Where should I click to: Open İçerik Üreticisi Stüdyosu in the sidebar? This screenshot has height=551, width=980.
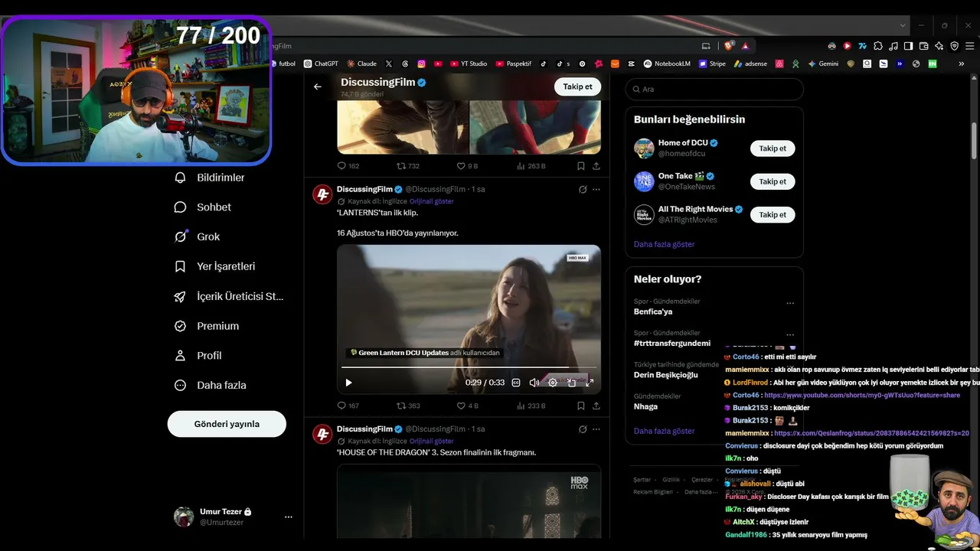click(x=230, y=296)
